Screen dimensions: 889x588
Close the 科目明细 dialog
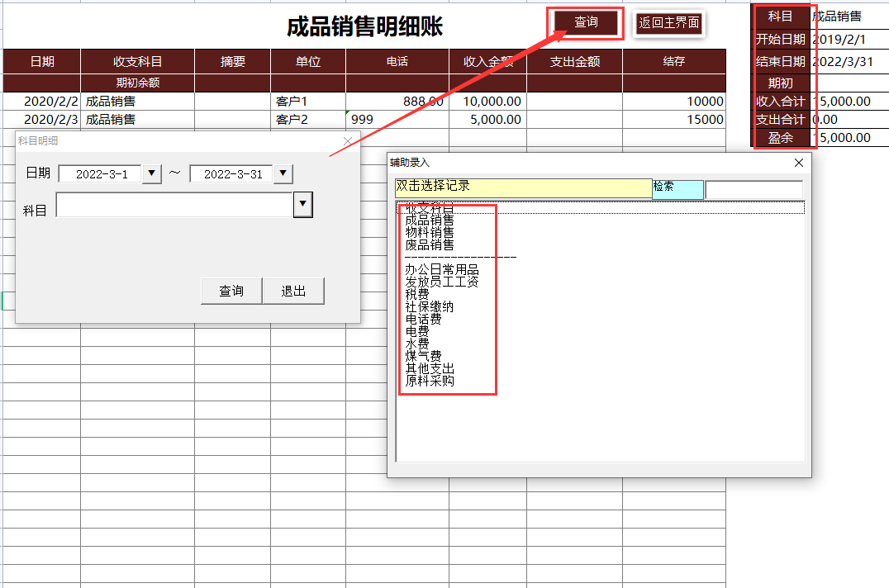pyautogui.click(x=346, y=141)
